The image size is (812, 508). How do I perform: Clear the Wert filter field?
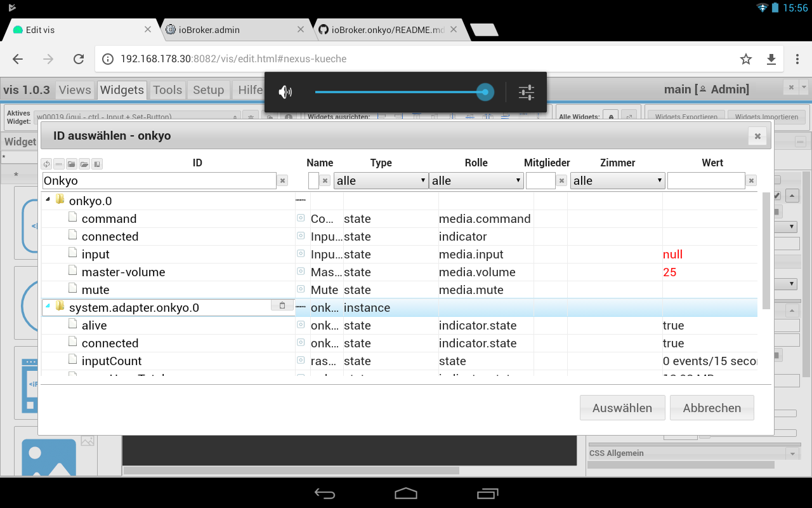751,181
